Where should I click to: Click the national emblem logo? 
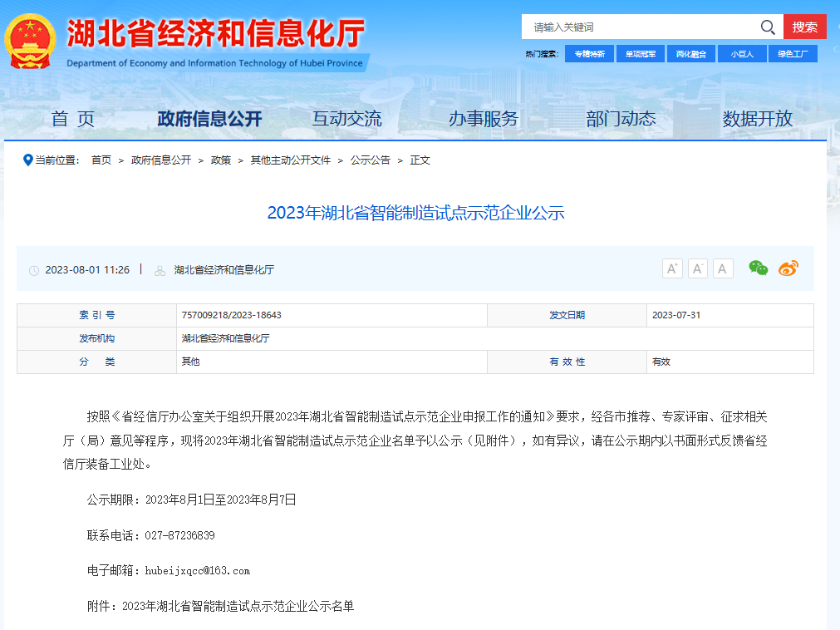click(x=31, y=41)
